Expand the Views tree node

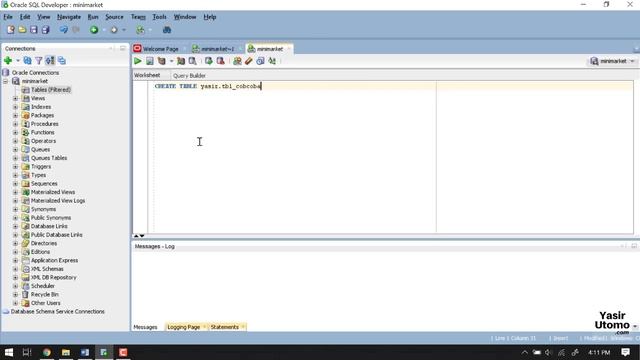[x=16, y=98]
